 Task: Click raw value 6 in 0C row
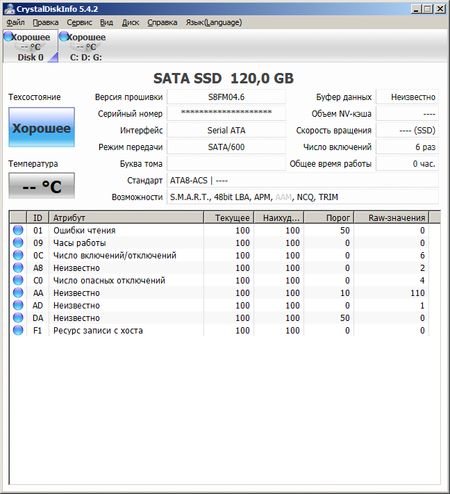(x=422, y=255)
